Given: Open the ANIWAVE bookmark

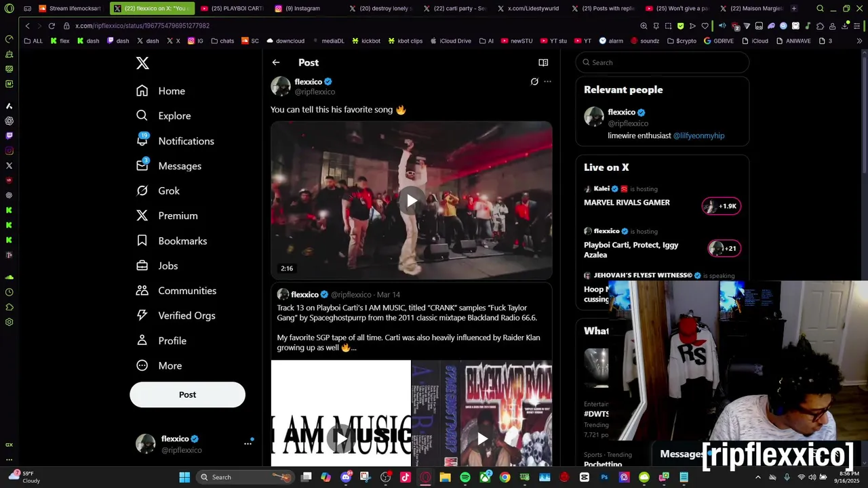Looking at the screenshot, I should pyautogui.click(x=794, y=41).
